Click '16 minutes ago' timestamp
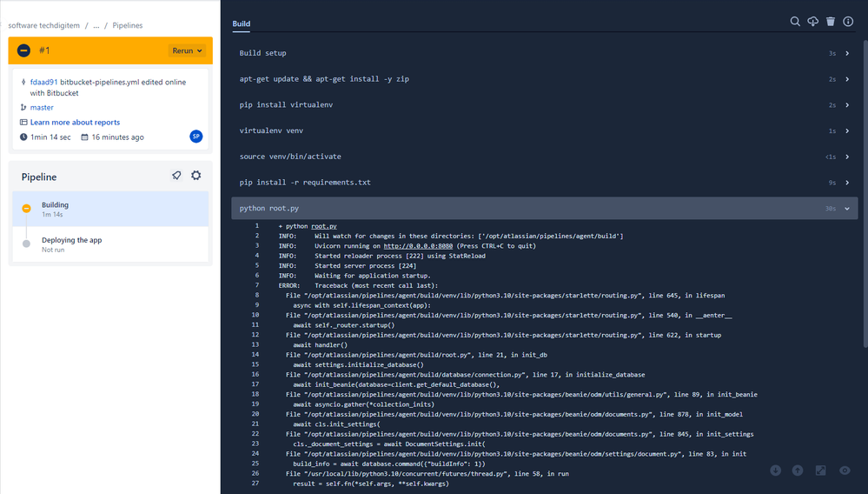The width and height of the screenshot is (868, 494). [117, 137]
